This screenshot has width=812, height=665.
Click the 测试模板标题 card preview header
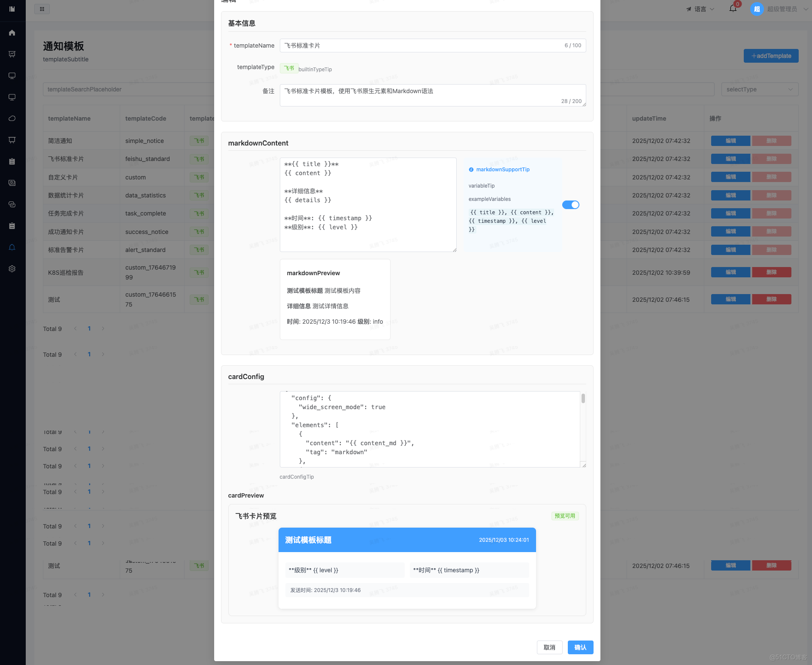407,540
